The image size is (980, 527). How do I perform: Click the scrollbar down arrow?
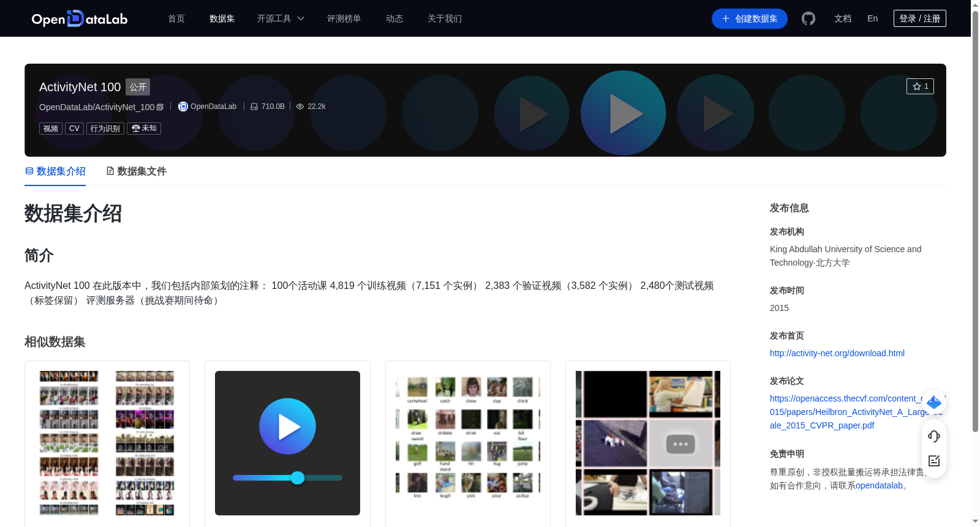point(975,521)
